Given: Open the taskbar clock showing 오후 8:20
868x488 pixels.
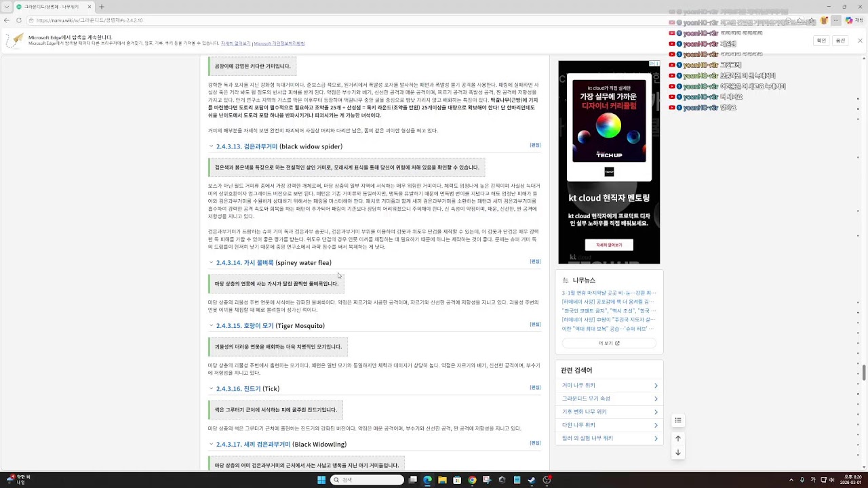Looking at the screenshot, I should [x=850, y=480].
